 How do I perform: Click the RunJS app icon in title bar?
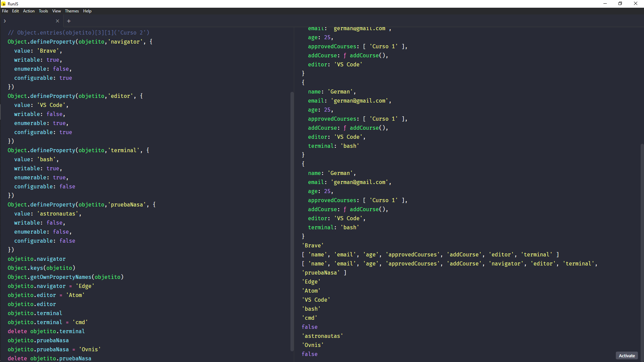click(4, 4)
